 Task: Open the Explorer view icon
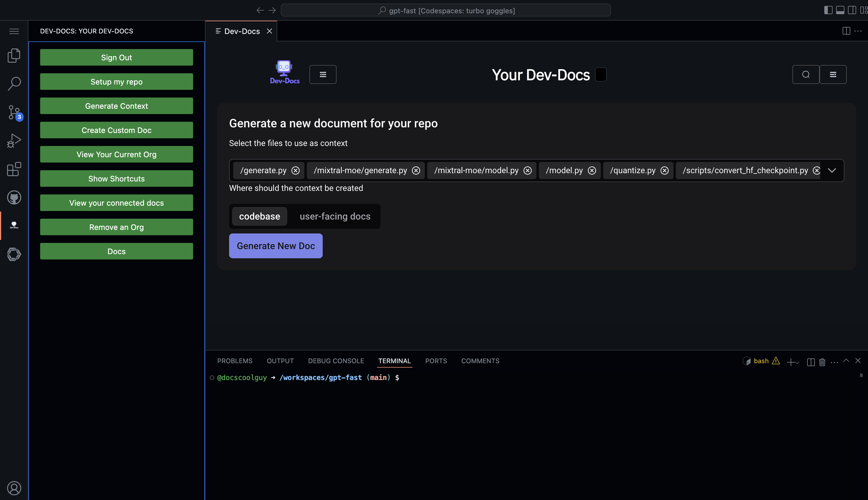pyautogui.click(x=14, y=55)
